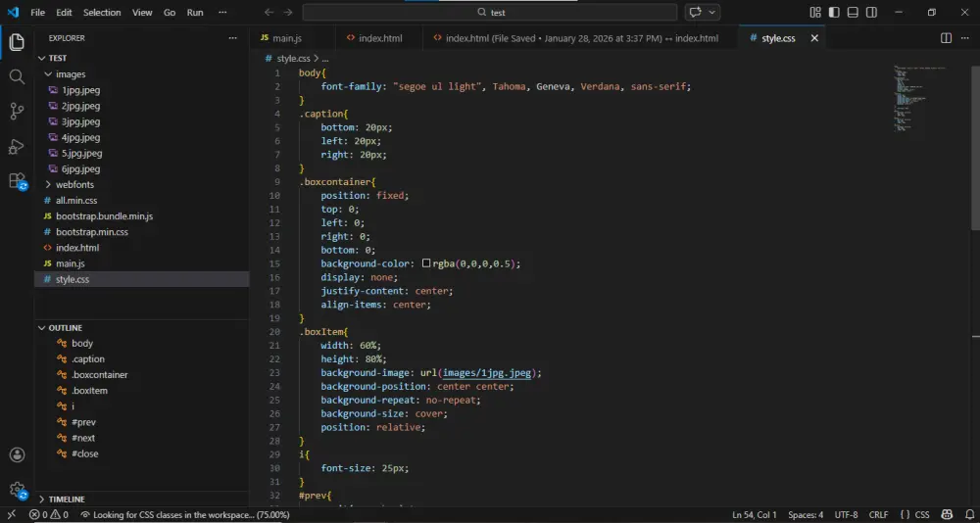Close the style.css tab
Screen dimensions: 980x523
(x=814, y=38)
